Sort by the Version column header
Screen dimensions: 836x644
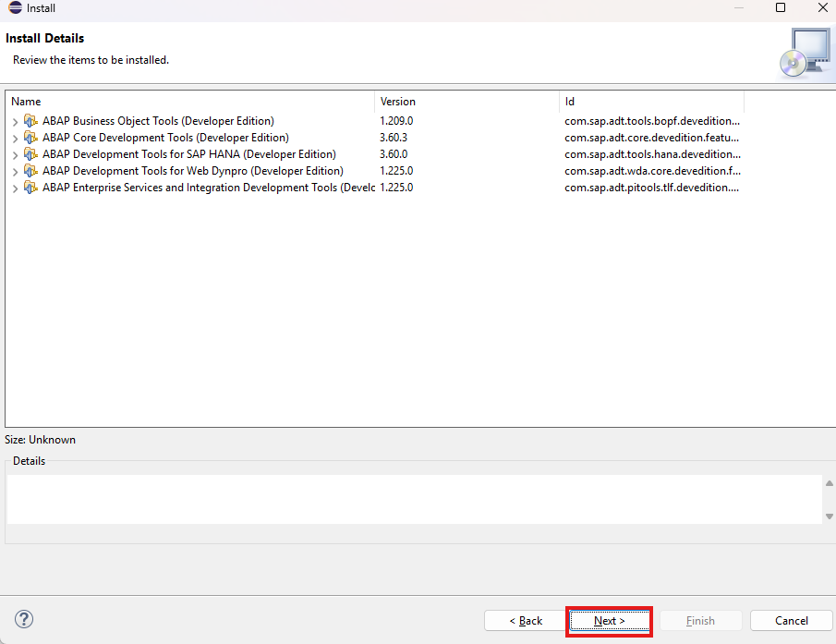click(x=467, y=102)
